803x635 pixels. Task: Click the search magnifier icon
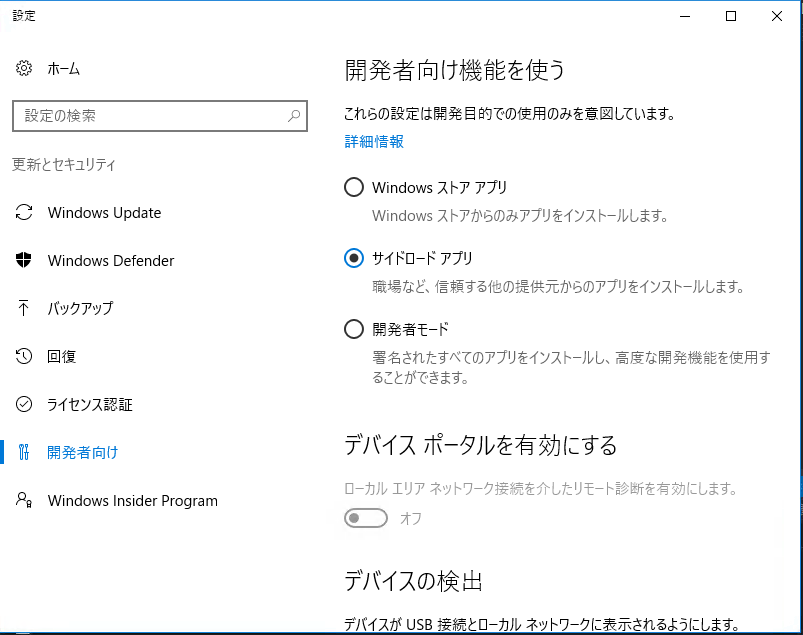294,116
